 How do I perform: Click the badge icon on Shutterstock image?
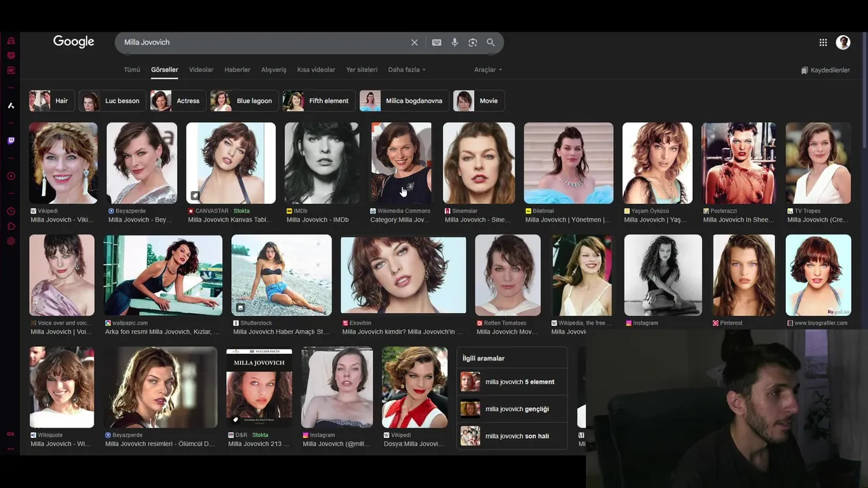(x=240, y=308)
